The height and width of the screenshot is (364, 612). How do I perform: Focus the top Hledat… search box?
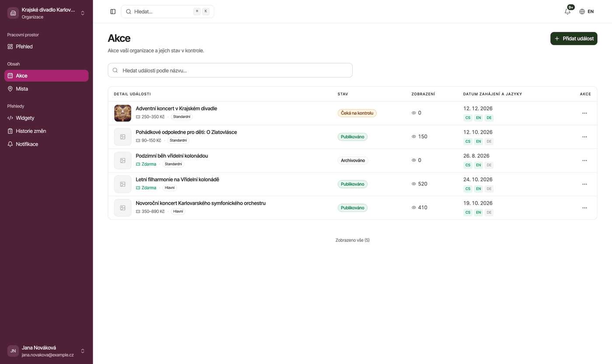tap(167, 12)
